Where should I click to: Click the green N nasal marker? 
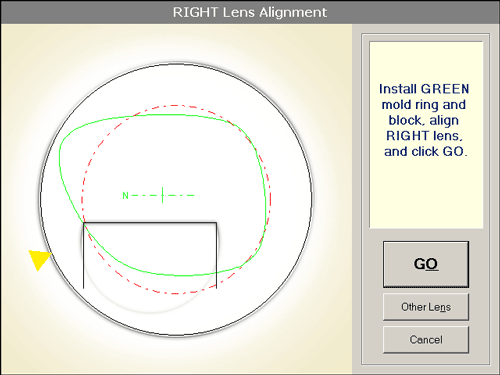(x=125, y=195)
